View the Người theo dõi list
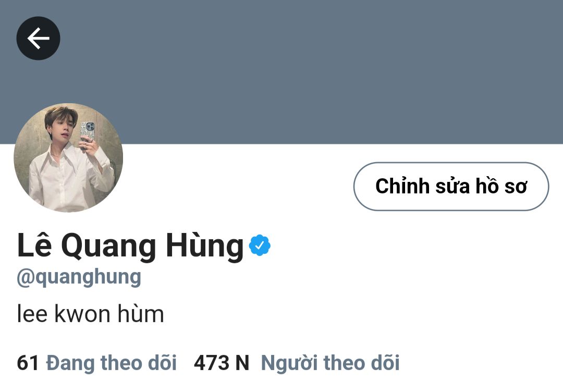 (x=330, y=363)
